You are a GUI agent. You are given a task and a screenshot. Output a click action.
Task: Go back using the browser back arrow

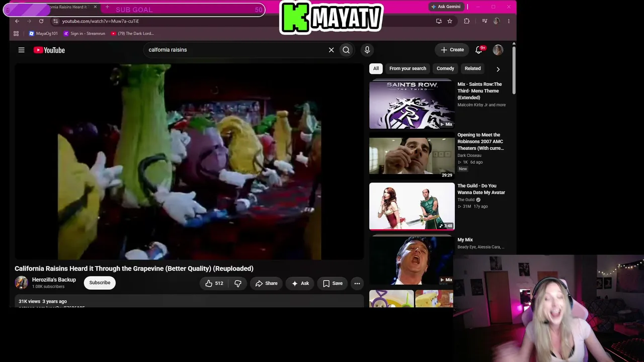click(x=17, y=21)
